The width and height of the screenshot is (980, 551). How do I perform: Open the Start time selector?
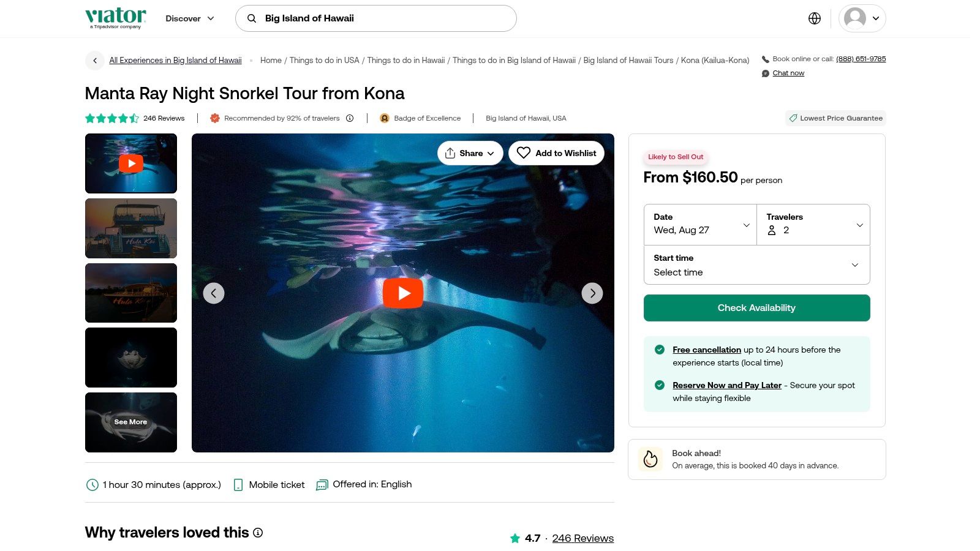(756, 265)
